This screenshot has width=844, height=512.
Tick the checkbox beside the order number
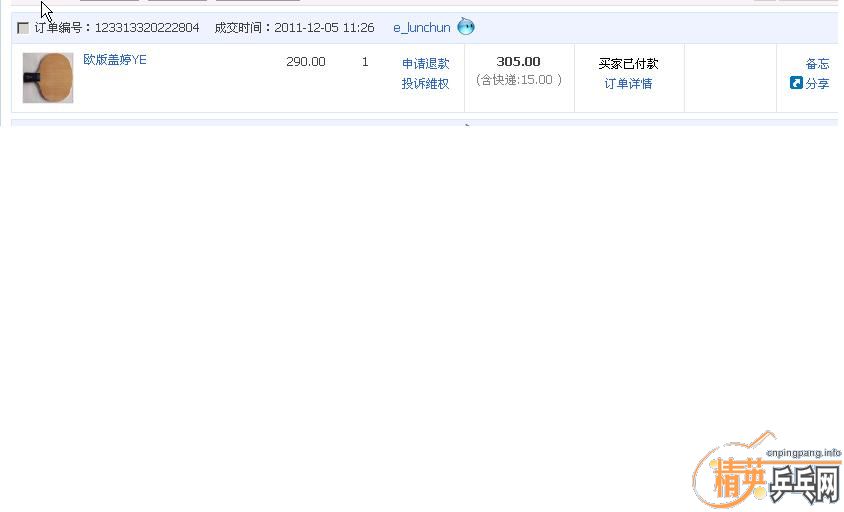click(23, 28)
